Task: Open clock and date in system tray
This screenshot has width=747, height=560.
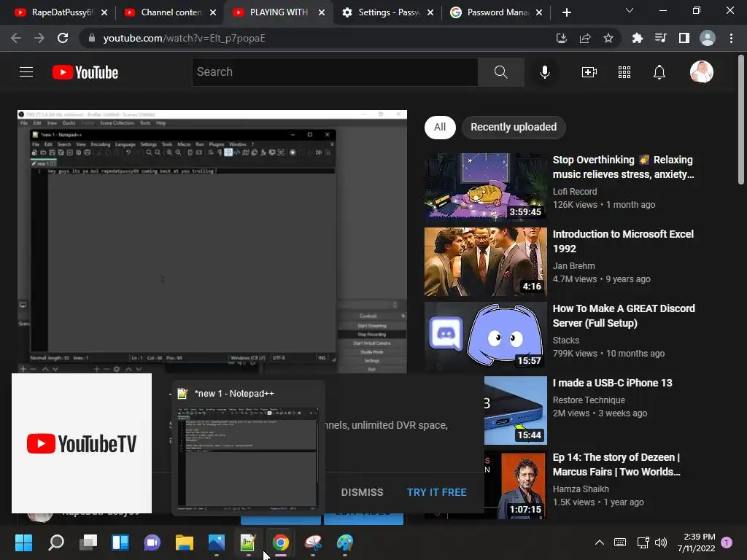Action: click(x=696, y=542)
